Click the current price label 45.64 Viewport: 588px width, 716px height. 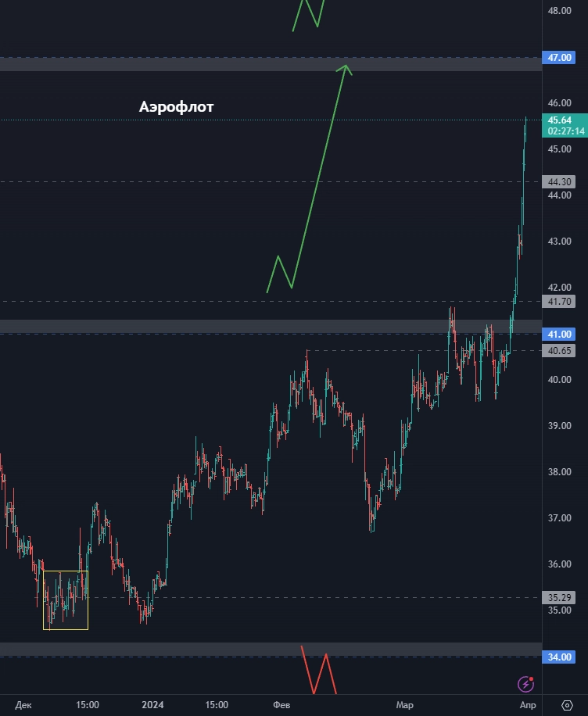[x=561, y=120]
